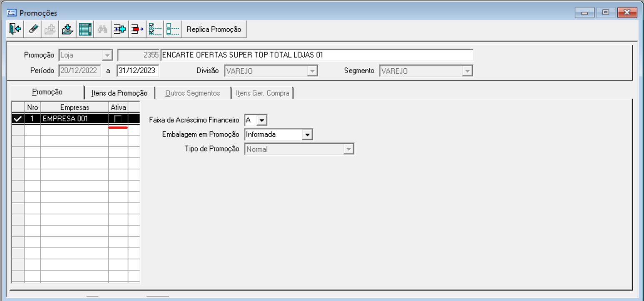The height and width of the screenshot is (301, 644).
Task: Switch to Itens Ger. Compra tab
Action: click(263, 93)
